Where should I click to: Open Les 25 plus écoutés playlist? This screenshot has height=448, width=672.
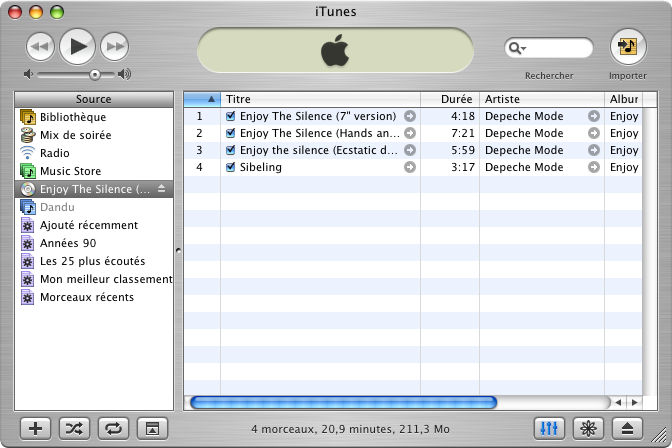(94, 261)
